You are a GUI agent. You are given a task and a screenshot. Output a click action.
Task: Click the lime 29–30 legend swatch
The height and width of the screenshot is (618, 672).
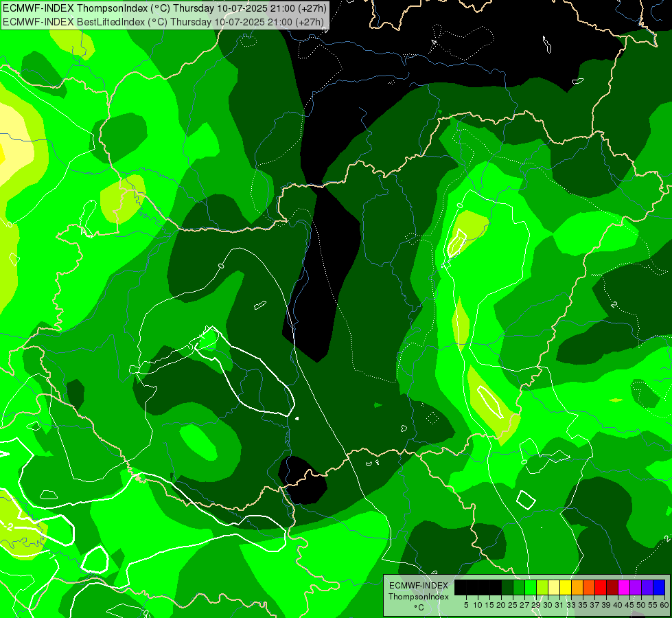542,588
